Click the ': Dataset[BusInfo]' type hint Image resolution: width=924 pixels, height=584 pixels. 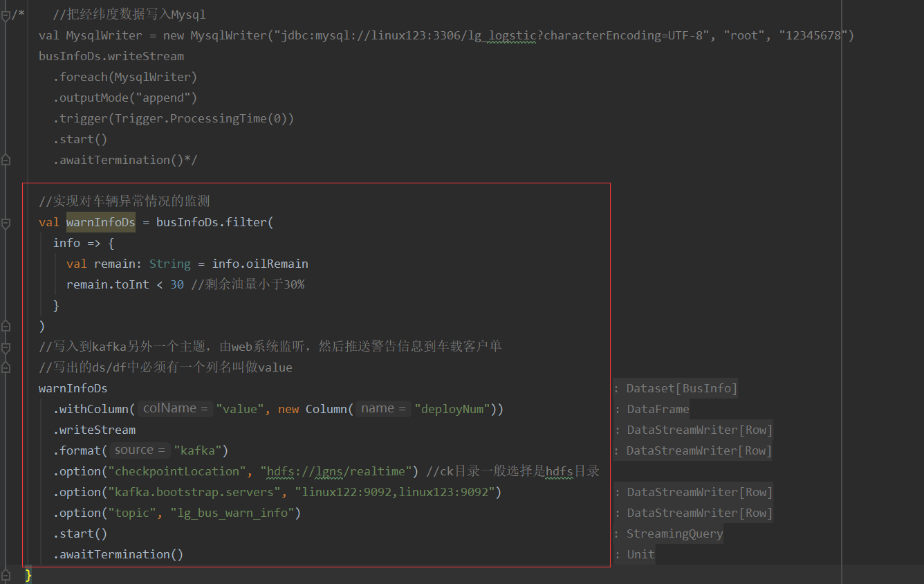point(676,388)
